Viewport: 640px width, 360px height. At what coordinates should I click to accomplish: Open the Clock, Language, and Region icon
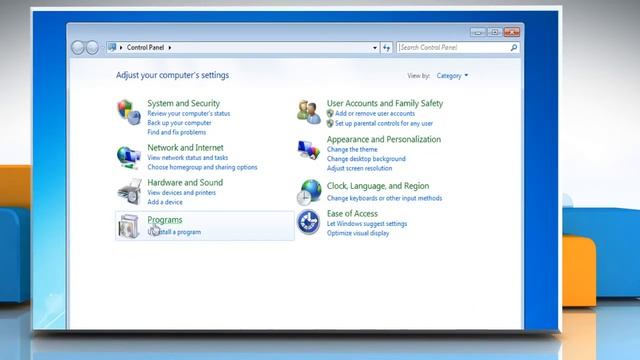309,192
